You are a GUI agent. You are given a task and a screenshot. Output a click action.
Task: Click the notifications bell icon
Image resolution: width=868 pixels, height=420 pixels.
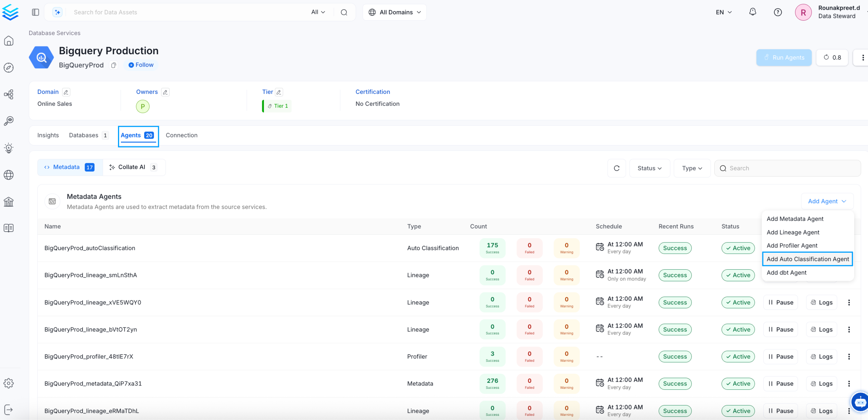752,12
